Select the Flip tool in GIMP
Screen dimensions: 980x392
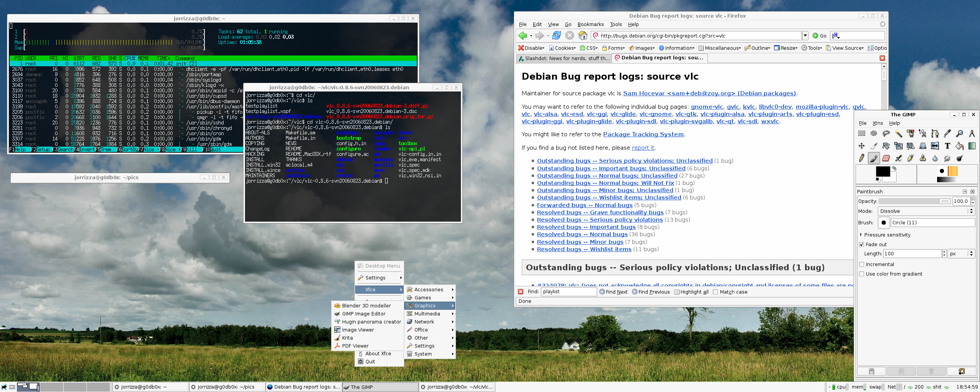click(x=935, y=146)
